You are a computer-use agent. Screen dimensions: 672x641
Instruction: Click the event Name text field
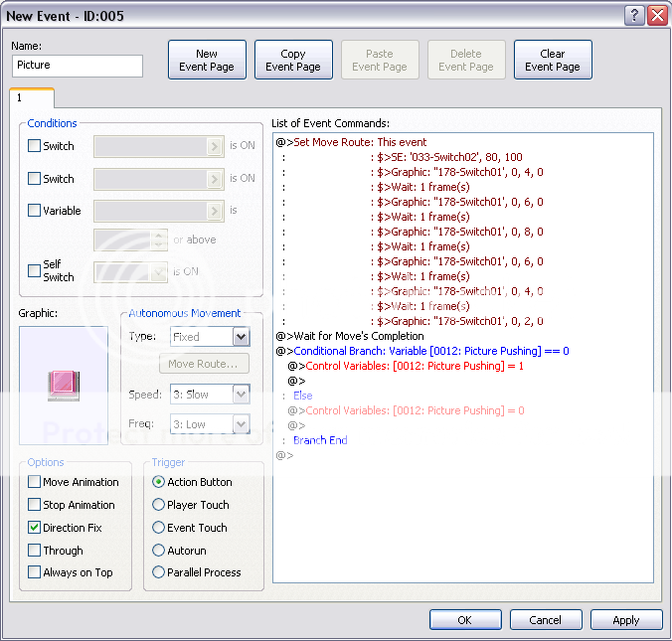(x=78, y=66)
